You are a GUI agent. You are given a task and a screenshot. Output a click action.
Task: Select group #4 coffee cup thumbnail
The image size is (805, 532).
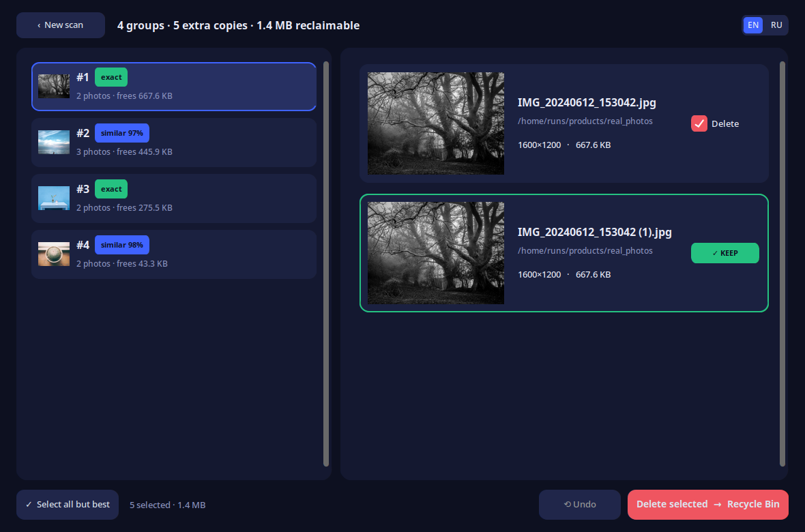pos(54,254)
